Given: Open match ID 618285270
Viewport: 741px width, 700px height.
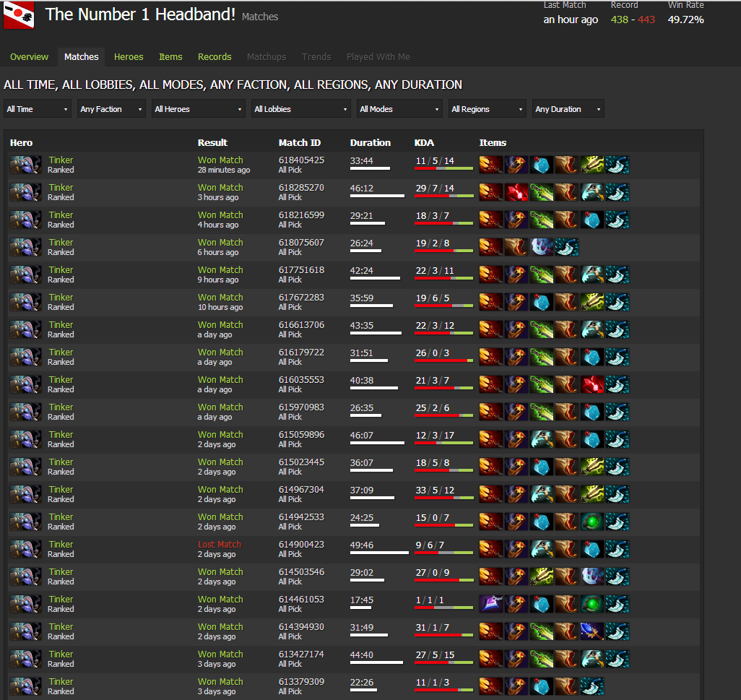Looking at the screenshot, I should point(301,188).
